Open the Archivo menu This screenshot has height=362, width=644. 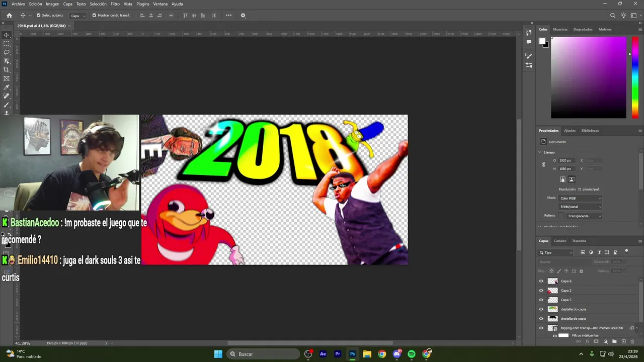pos(18,4)
